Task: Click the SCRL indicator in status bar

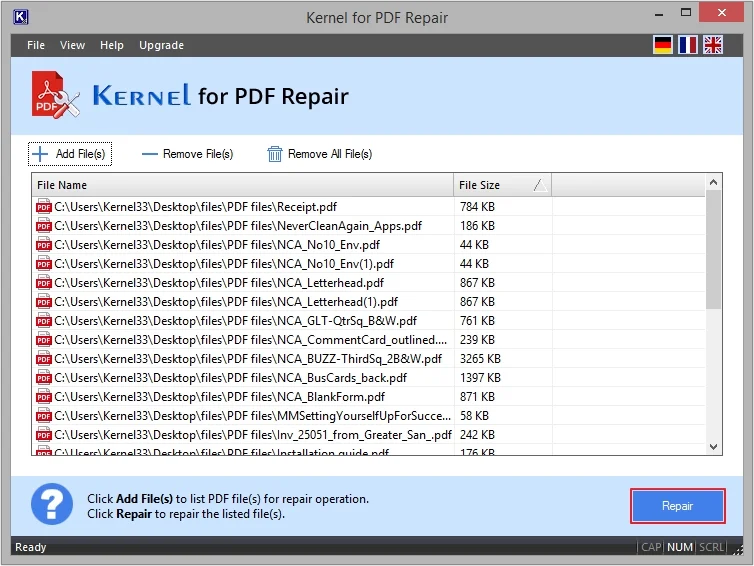Action: click(x=712, y=547)
